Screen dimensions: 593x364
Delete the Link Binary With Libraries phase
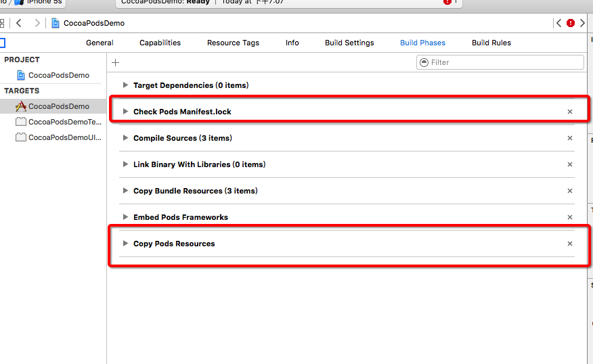pos(570,164)
